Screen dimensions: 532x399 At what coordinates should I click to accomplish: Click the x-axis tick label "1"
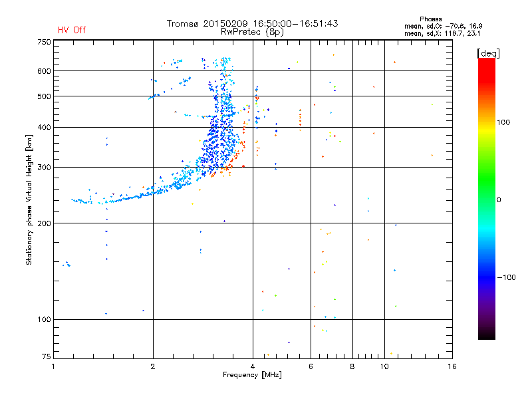coord(53,366)
